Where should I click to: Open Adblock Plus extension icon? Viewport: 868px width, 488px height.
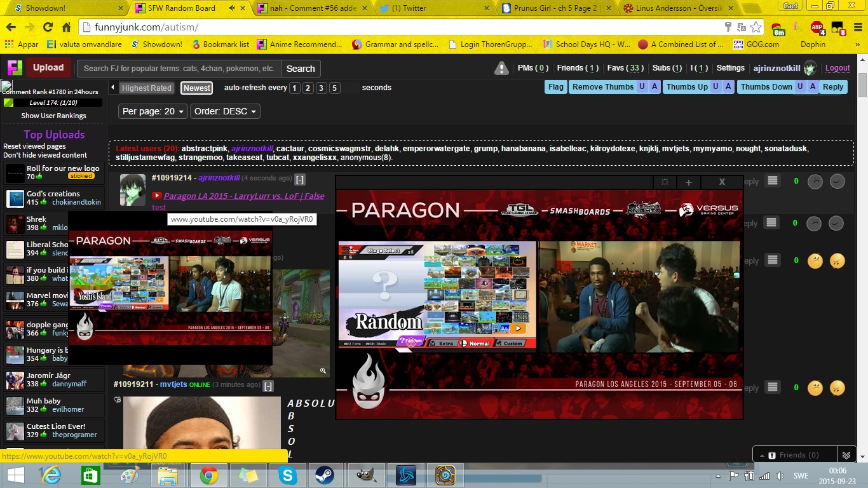pos(817,27)
